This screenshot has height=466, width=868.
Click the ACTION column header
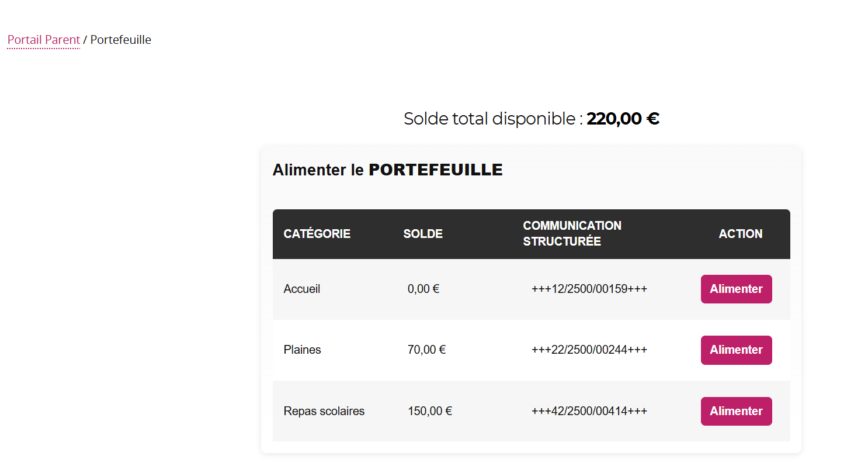point(741,233)
